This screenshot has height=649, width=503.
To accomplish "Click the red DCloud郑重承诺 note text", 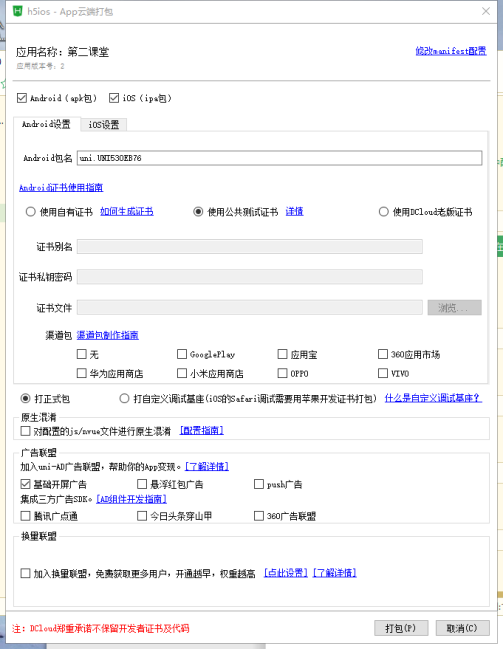I will 101,628.
